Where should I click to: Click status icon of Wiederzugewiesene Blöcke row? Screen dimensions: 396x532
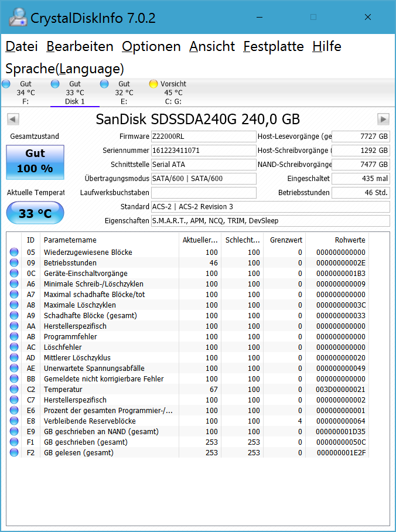(14, 252)
